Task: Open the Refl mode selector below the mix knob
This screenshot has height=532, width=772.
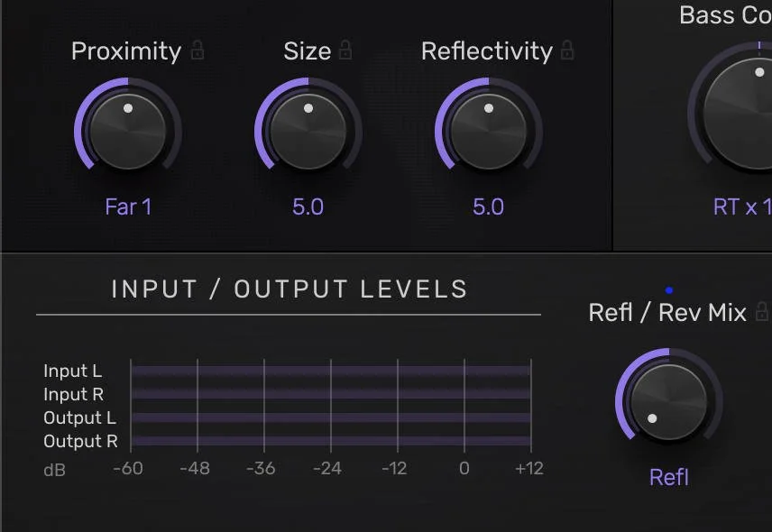Action: tap(668, 477)
